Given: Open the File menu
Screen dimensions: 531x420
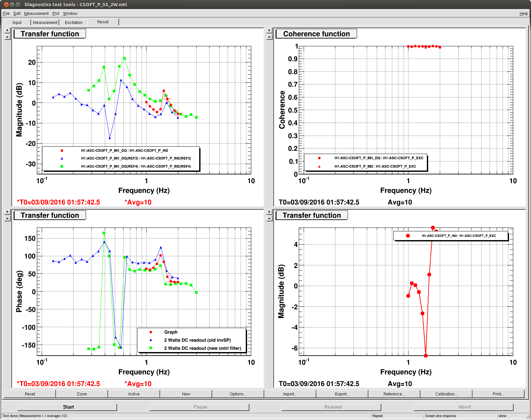Looking at the screenshot, I should click(6, 14).
